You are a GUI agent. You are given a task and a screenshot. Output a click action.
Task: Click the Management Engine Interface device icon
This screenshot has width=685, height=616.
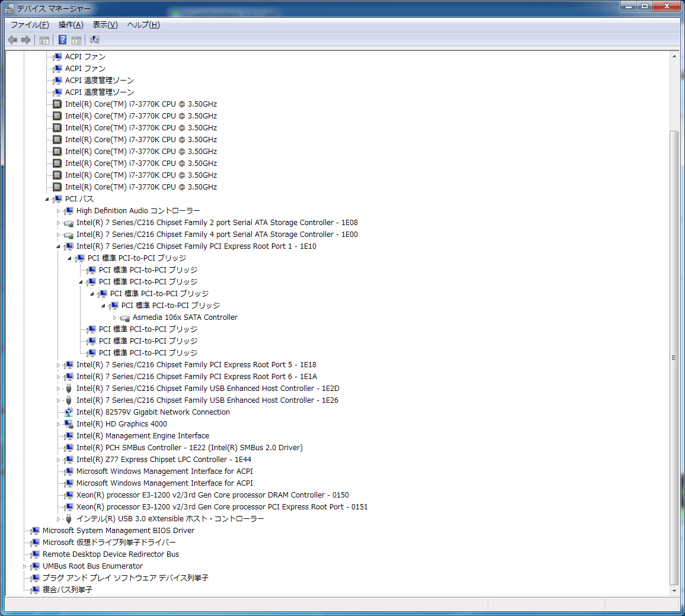tap(69, 436)
